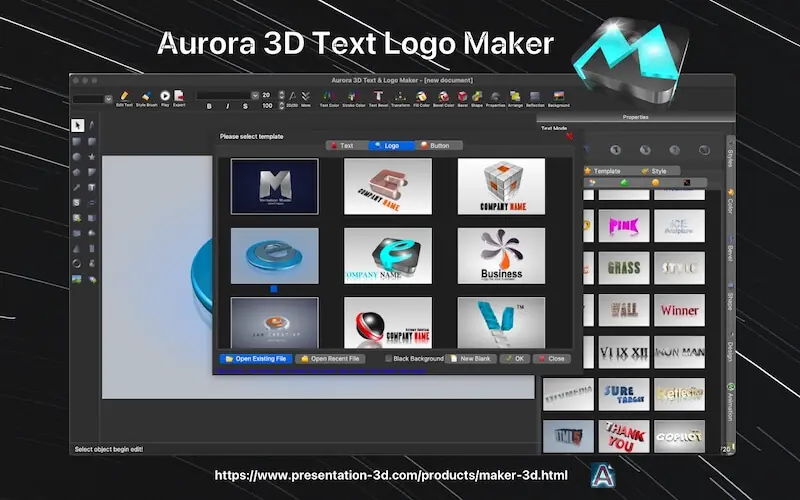Screen dimensions: 800x500
Task: Click the Close button in template dialog
Action: [552, 359]
